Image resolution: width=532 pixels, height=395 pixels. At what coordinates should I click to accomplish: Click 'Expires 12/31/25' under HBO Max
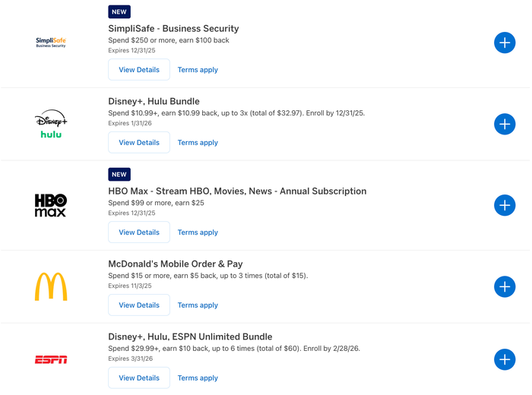(x=131, y=213)
